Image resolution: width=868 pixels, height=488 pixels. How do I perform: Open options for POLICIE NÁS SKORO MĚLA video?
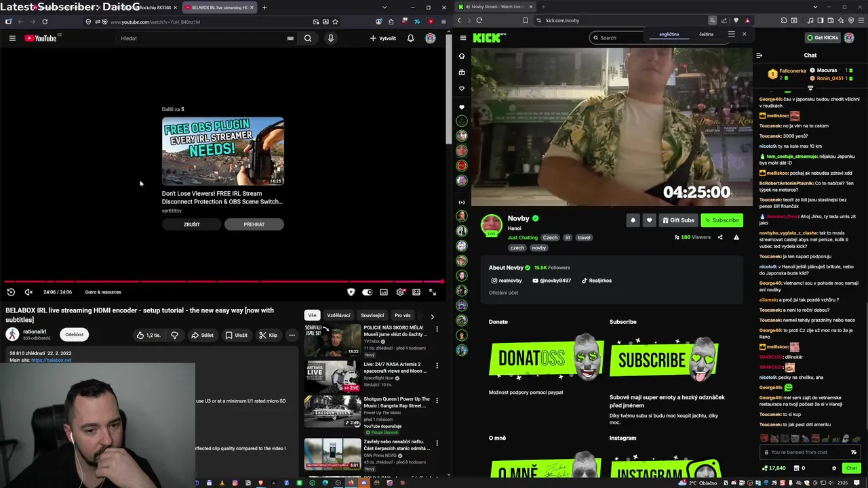coord(437,329)
